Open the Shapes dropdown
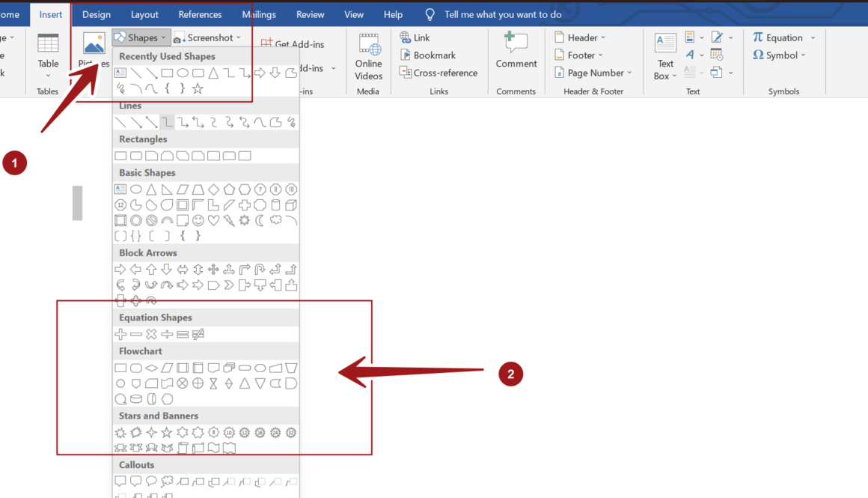This screenshot has height=498, width=868. [x=139, y=37]
